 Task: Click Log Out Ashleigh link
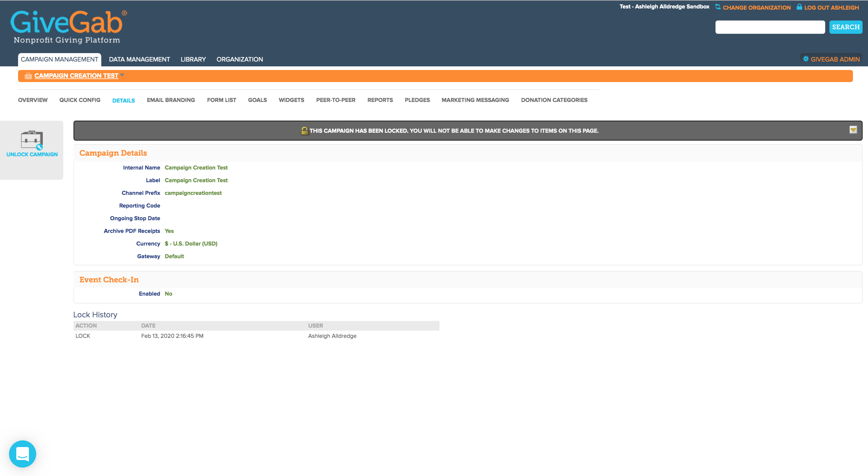click(832, 8)
